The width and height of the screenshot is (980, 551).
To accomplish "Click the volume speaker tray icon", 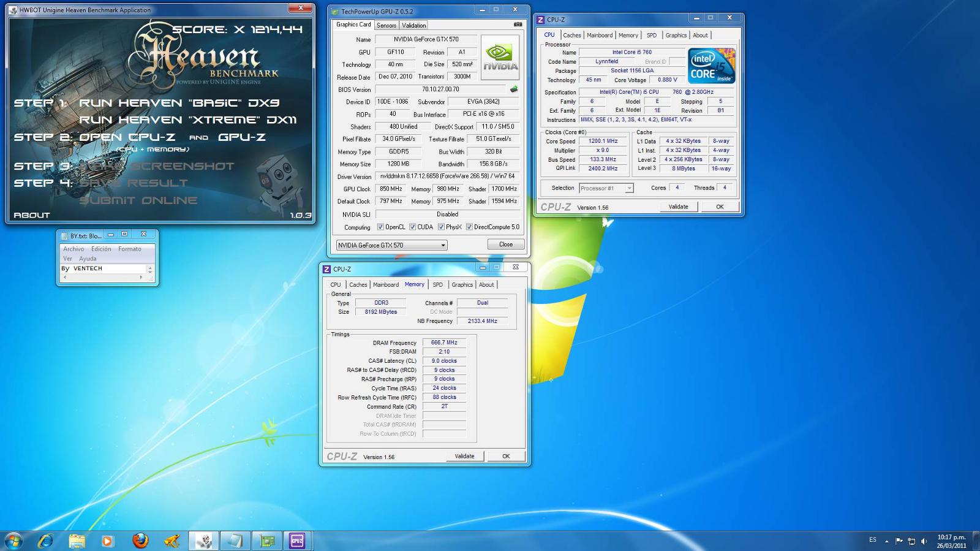I will pyautogui.click(x=924, y=541).
